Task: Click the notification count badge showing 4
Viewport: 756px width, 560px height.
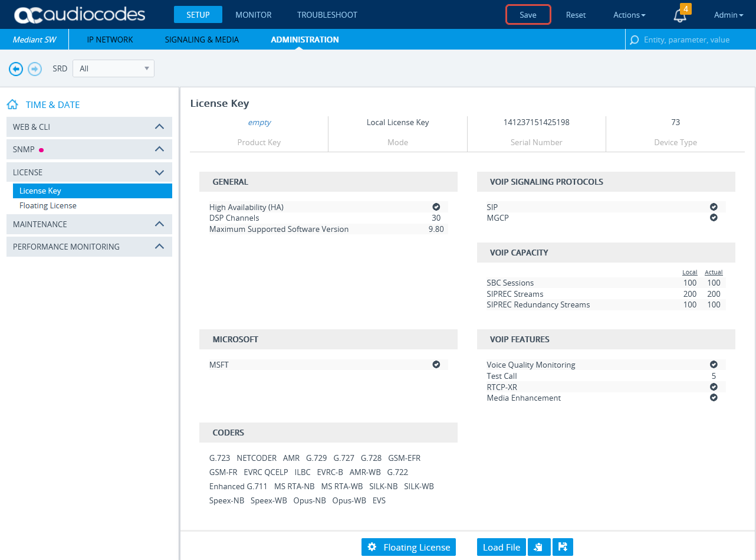Action: (686, 9)
